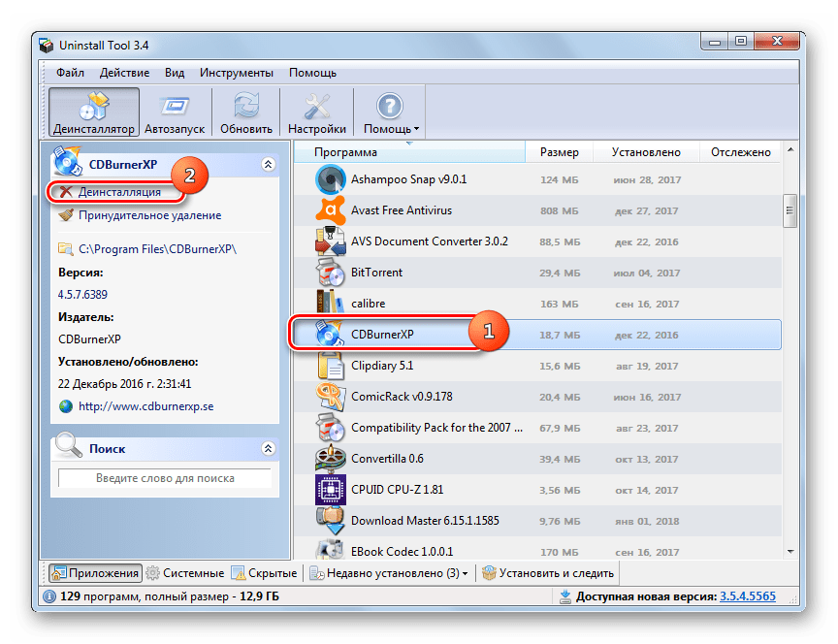
Task: Click the Обновить toolbar button
Action: click(245, 113)
